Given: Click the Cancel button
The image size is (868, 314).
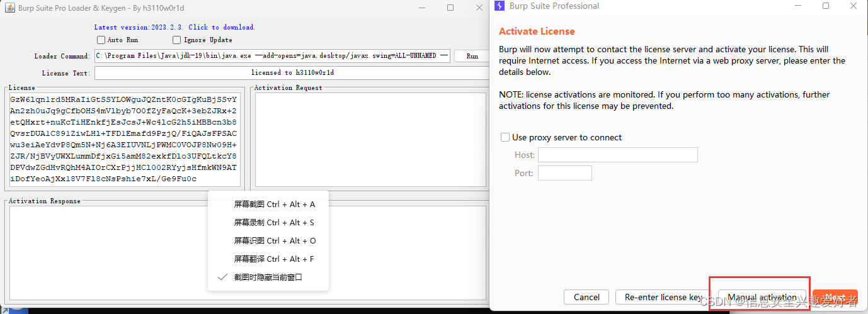Looking at the screenshot, I should (586, 297).
